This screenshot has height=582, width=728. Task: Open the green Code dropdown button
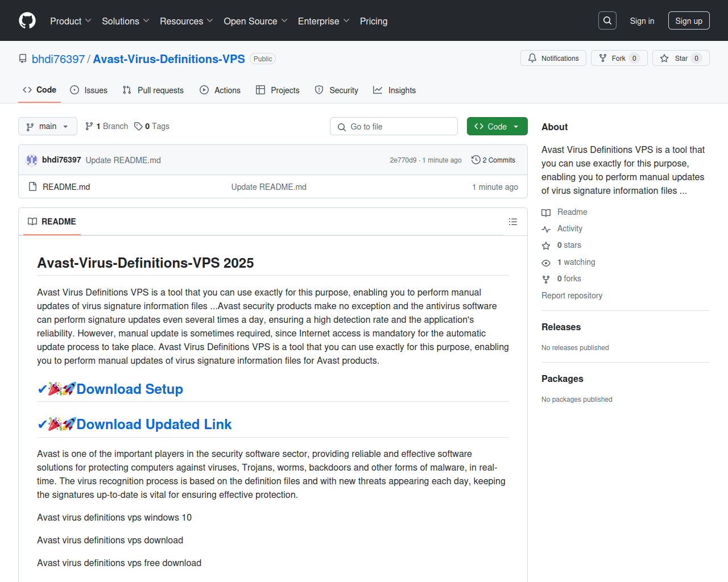point(497,126)
